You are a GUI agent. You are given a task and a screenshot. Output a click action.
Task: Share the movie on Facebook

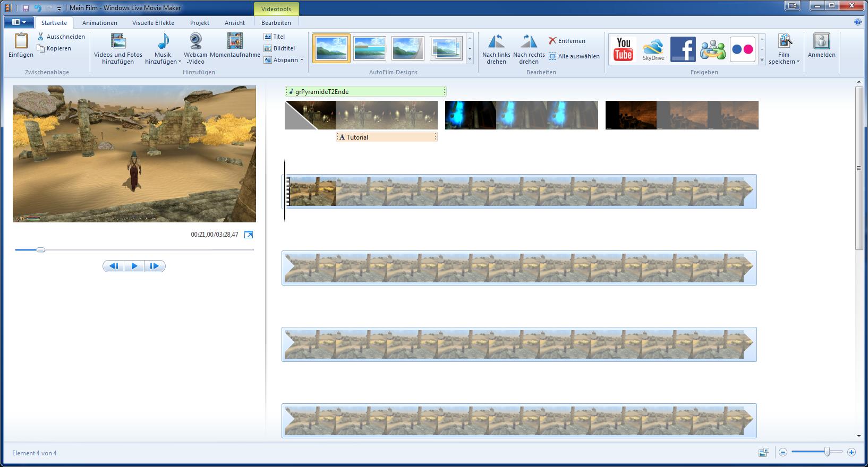point(683,49)
